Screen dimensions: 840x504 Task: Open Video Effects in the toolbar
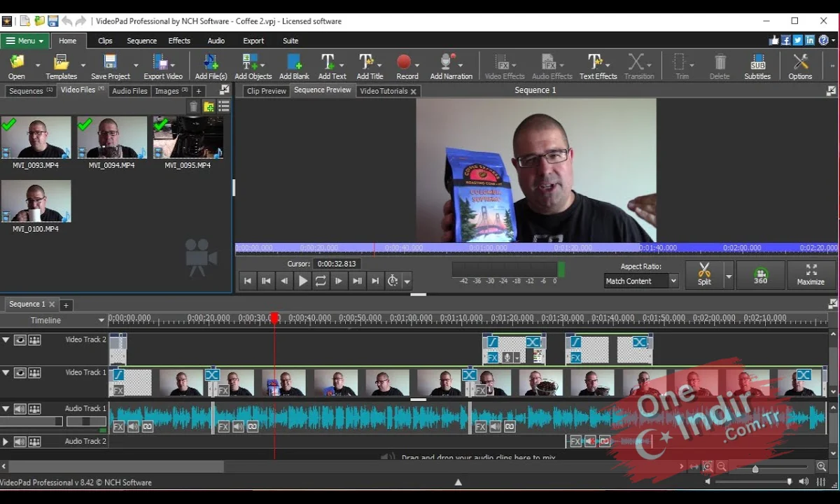pos(505,67)
